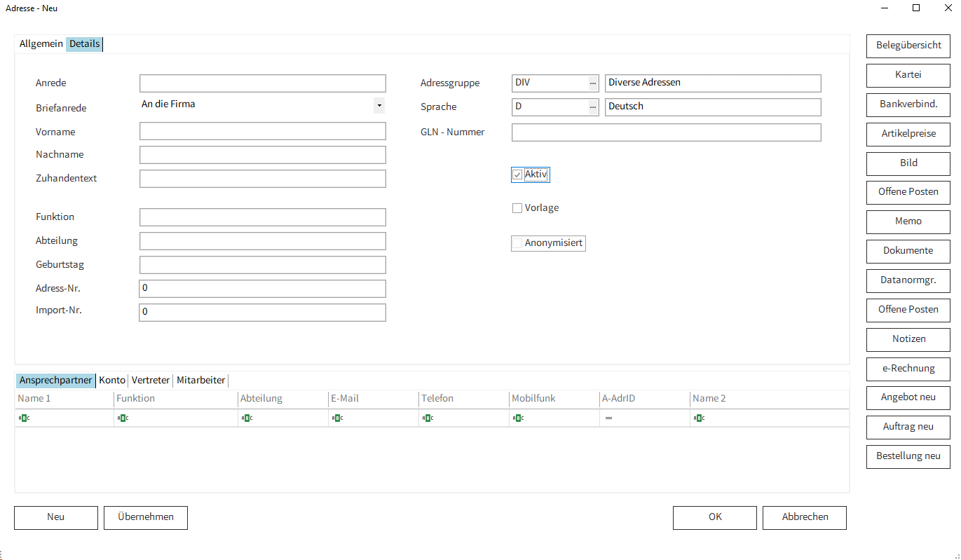961x560 pixels.
Task: Click the filter icon under Funktion column
Action: (x=123, y=418)
